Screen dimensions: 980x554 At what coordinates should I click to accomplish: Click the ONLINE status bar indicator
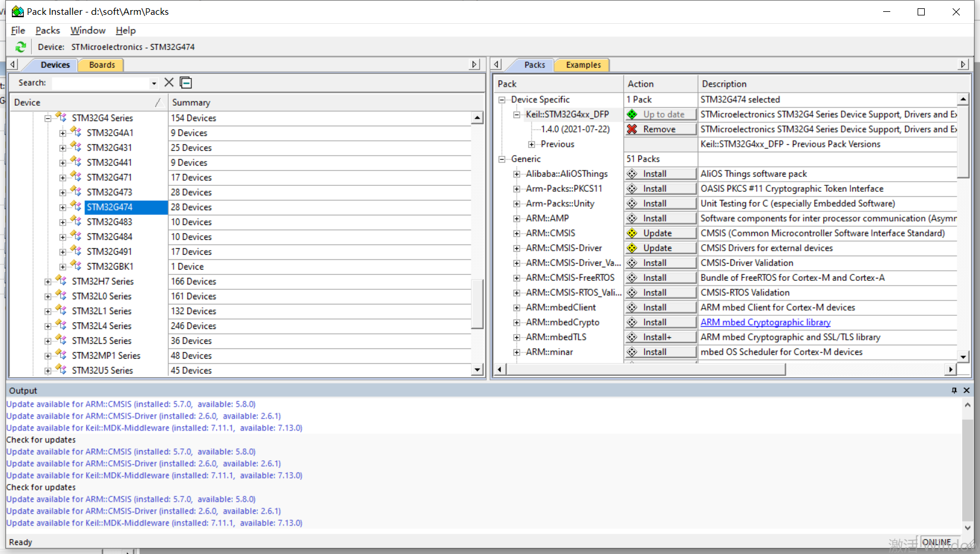pyautogui.click(x=937, y=542)
